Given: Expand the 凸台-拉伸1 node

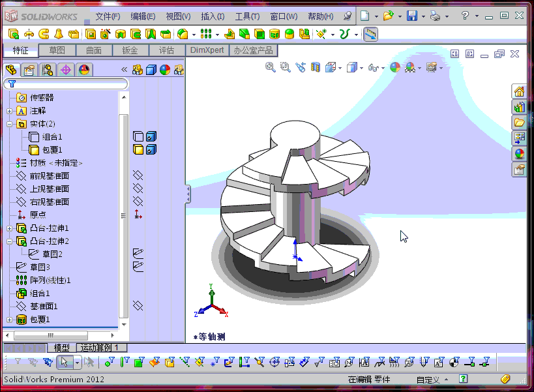Looking at the screenshot, I should click(10, 228).
